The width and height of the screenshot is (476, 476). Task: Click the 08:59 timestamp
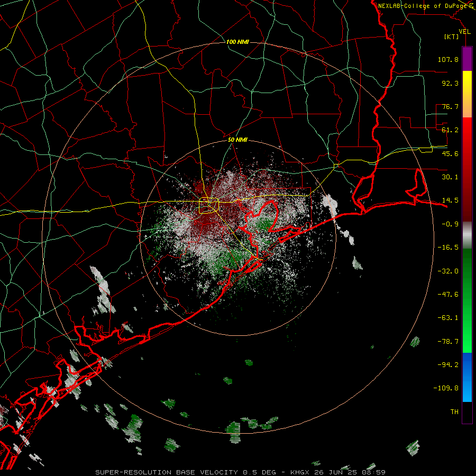374,472
